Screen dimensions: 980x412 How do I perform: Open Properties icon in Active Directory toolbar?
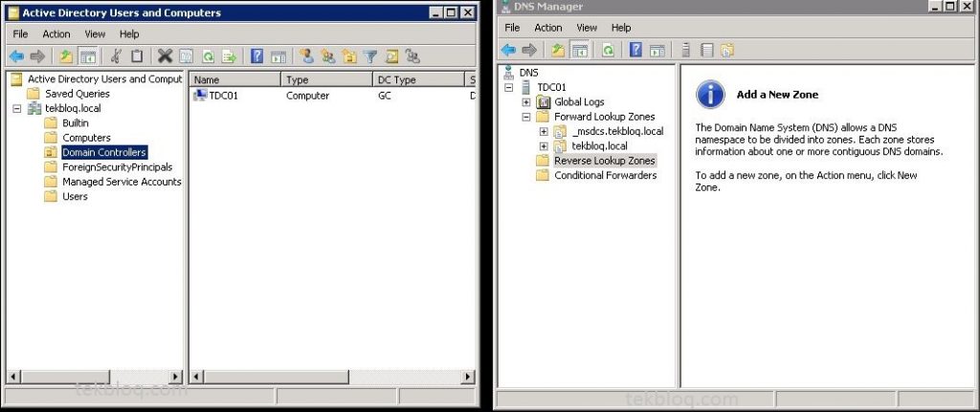click(x=187, y=56)
